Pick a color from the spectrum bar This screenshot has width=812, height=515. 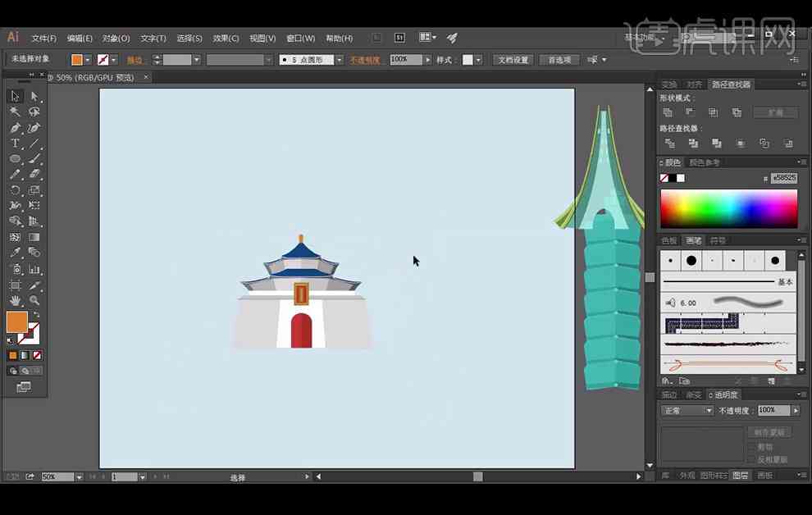tap(728, 208)
